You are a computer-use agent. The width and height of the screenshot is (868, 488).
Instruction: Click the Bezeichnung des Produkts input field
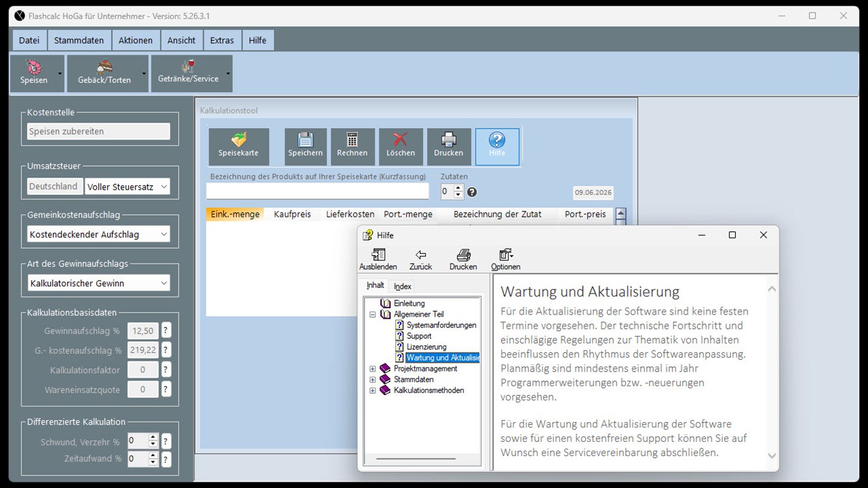point(317,191)
